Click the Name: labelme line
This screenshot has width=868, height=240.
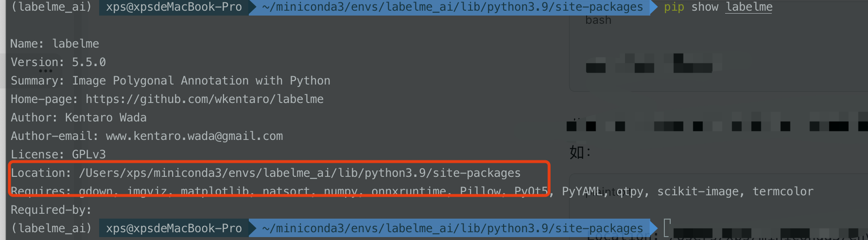coord(54,44)
